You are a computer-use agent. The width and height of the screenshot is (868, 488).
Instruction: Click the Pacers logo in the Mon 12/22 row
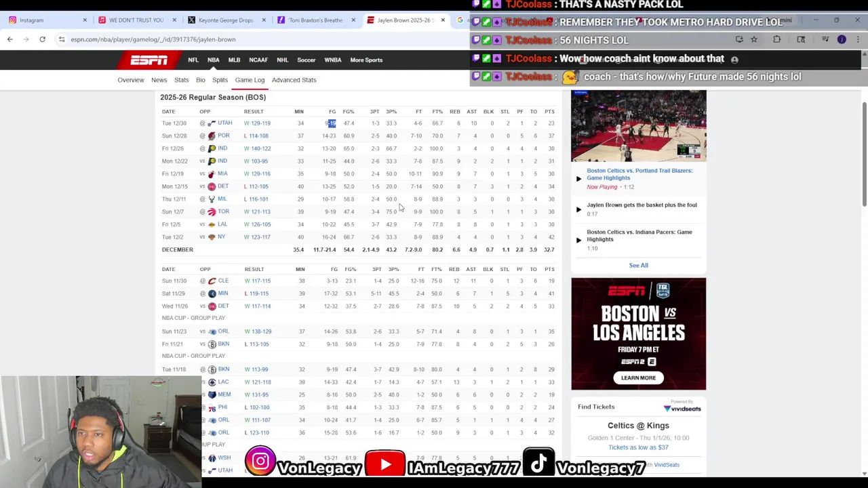212,161
